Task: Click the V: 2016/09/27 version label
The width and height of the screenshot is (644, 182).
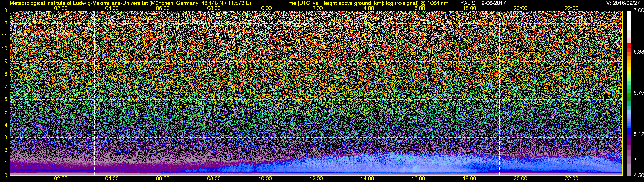Action: pos(624,3)
